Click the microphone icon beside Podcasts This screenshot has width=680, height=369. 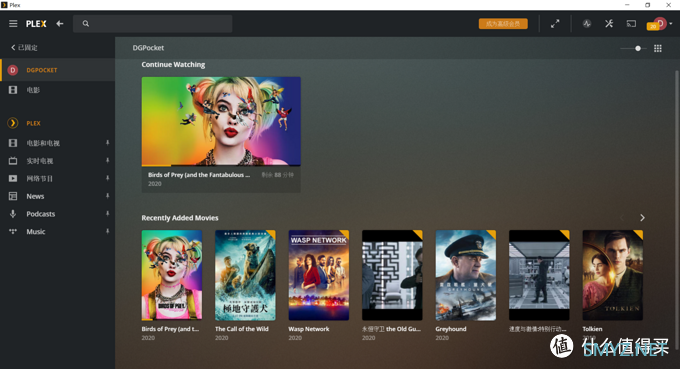tap(13, 214)
